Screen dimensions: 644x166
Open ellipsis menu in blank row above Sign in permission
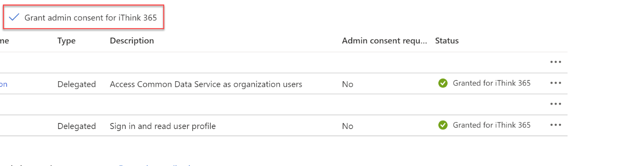point(555,104)
